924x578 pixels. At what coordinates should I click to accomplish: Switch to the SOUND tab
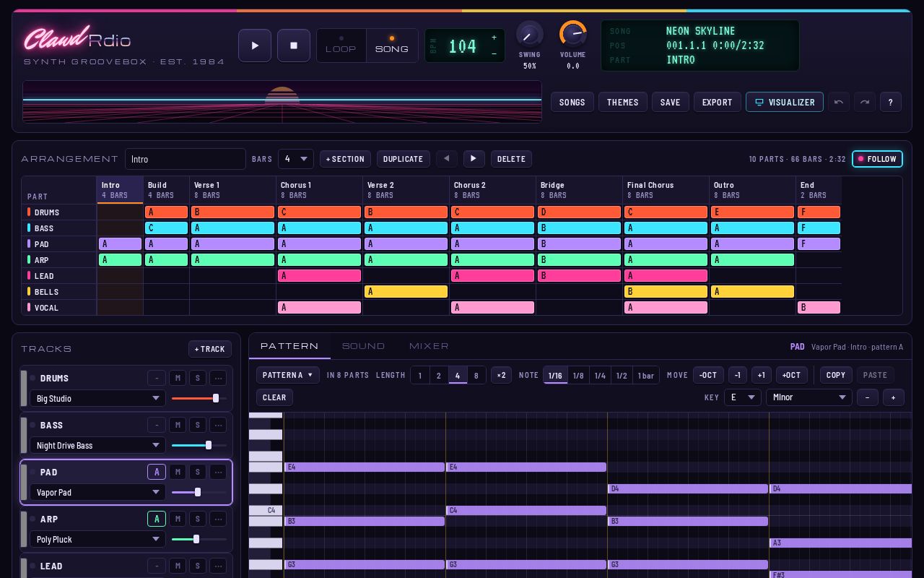tap(364, 346)
